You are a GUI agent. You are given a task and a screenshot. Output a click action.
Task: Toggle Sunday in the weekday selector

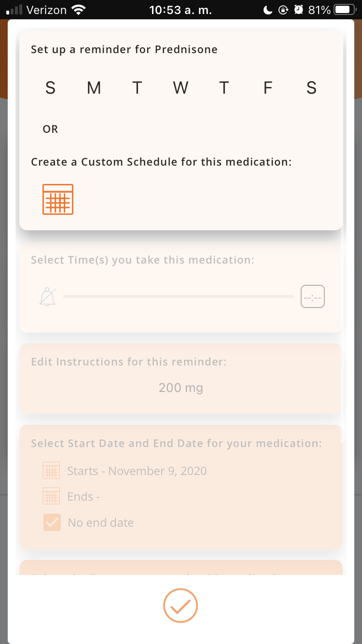50,88
